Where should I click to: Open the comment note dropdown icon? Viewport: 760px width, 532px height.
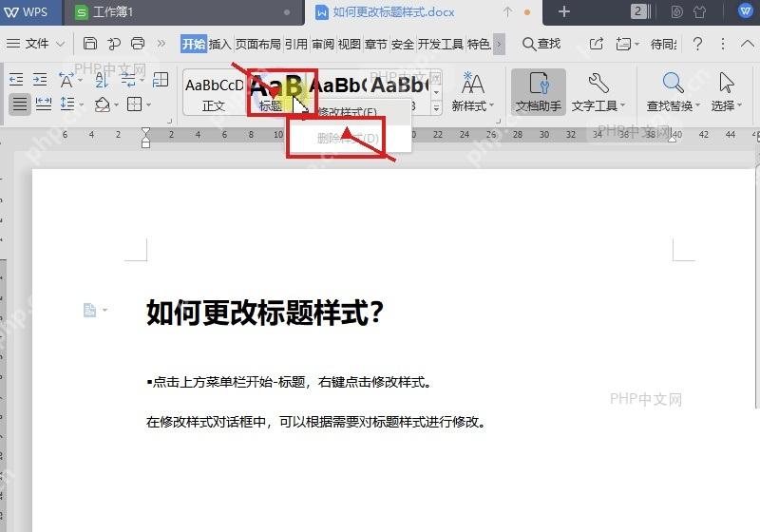click(x=627, y=44)
